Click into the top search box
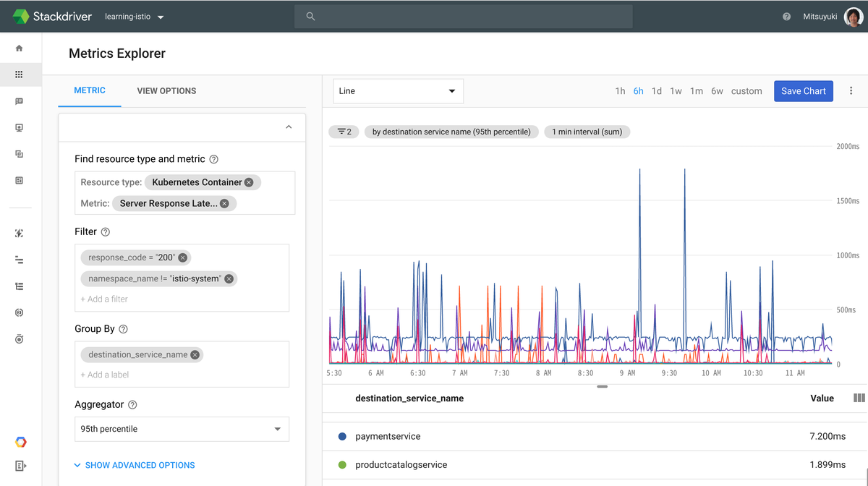 tap(463, 16)
